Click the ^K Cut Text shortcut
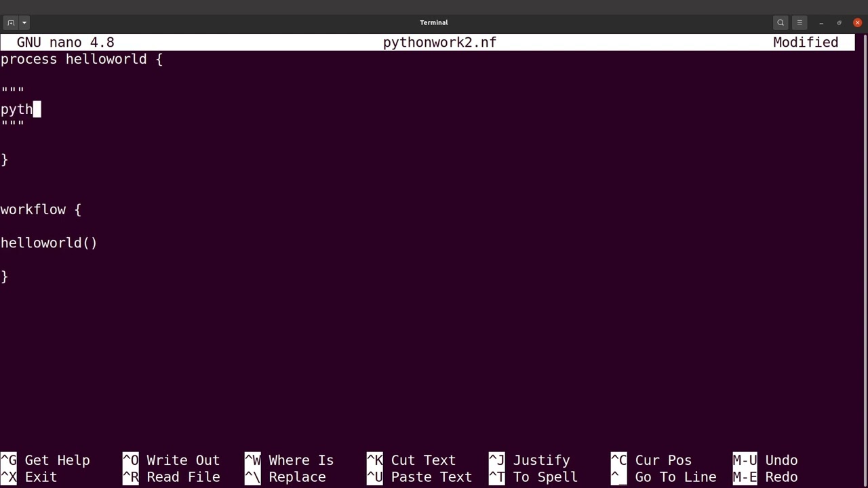 point(411,460)
